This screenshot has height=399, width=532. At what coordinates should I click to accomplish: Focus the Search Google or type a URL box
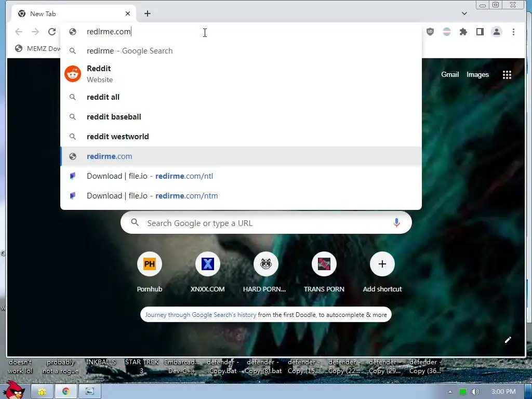[x=266, y=223]
